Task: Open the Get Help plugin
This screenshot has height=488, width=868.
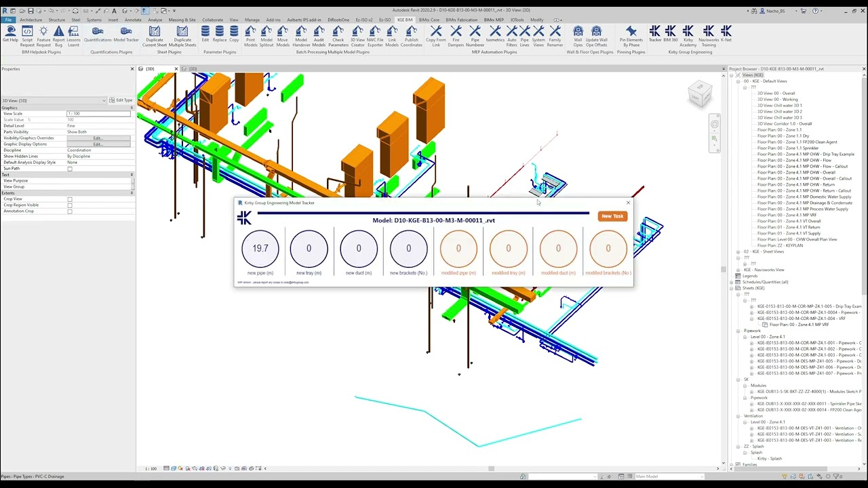Action: click(x=10, y=35)
